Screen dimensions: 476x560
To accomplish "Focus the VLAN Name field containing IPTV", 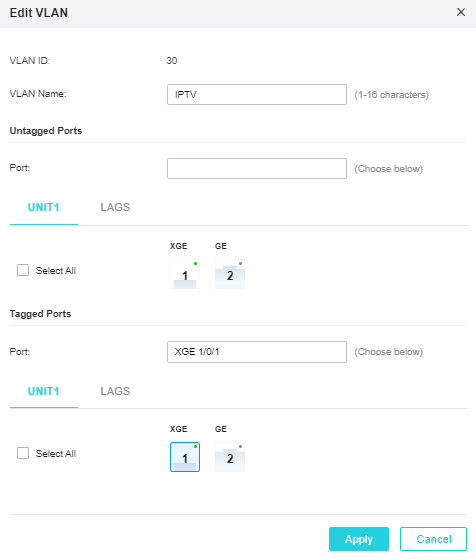I will coord(257,94).
